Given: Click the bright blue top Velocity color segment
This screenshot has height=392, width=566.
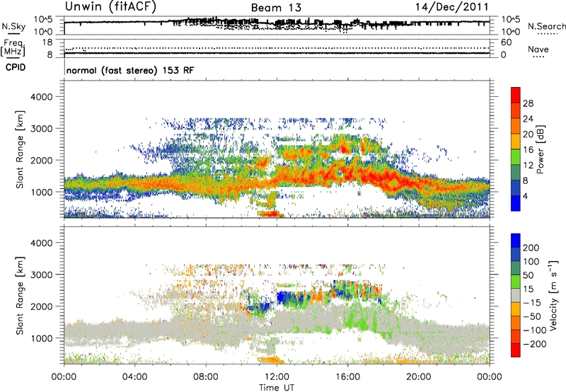Looking at the screenshot, I should 516,241.
